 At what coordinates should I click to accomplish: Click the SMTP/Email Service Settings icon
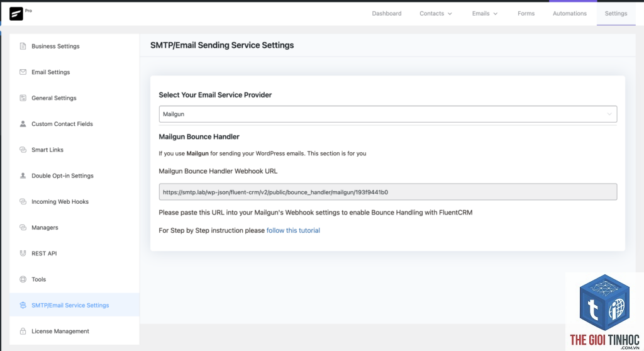(x=23, y=305)
